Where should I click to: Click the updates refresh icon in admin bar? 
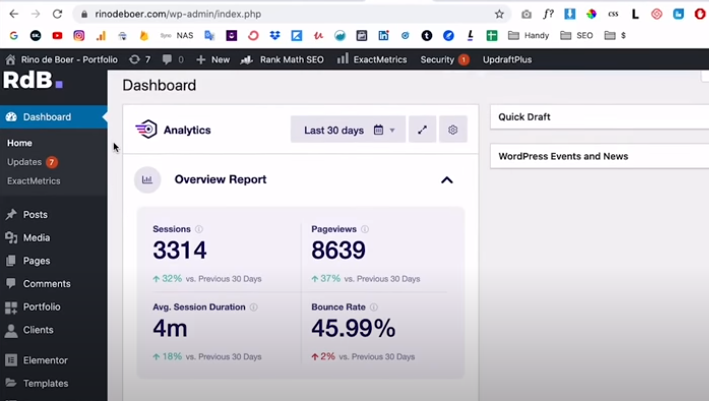[135, 60]
